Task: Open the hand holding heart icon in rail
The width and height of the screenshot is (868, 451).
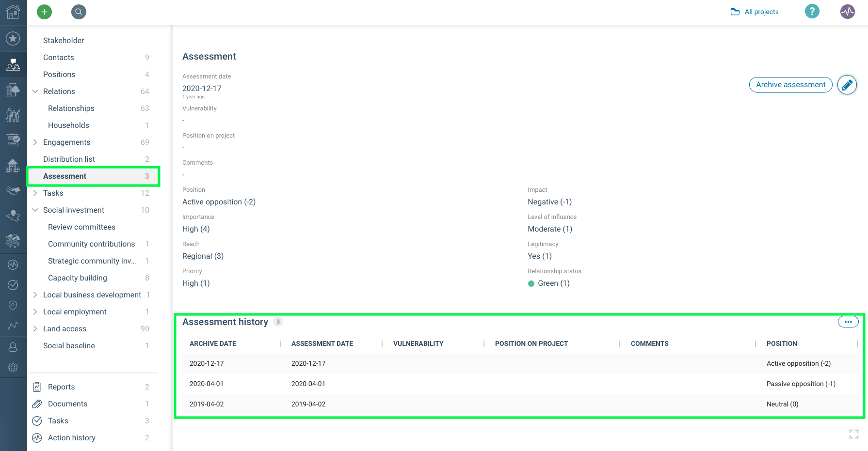Action: [13, 215]
